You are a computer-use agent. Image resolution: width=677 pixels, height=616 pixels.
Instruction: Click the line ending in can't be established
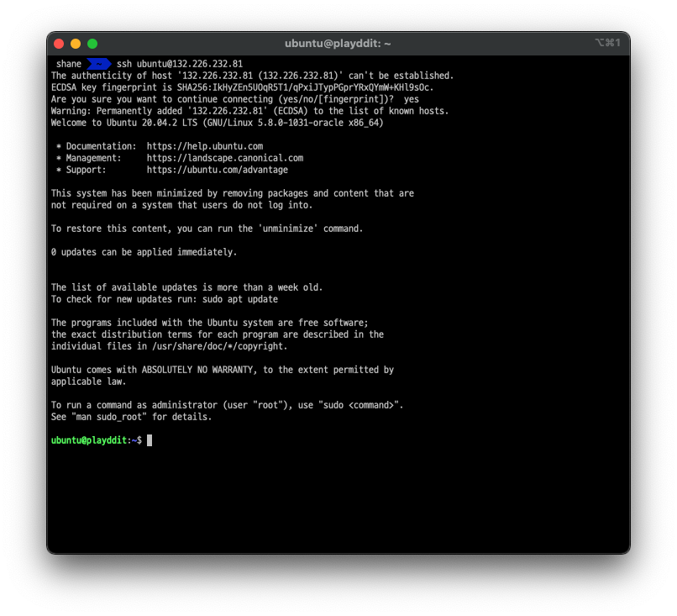coord(253,76)
